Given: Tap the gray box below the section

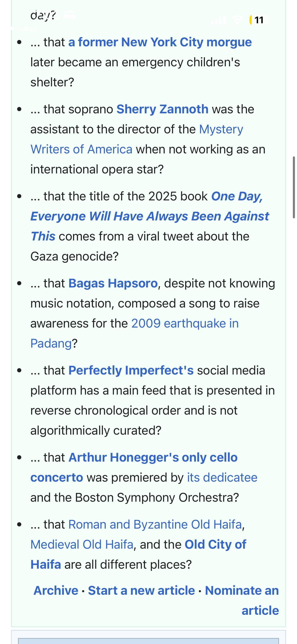Looking at the screenshot, I should 148,641.
